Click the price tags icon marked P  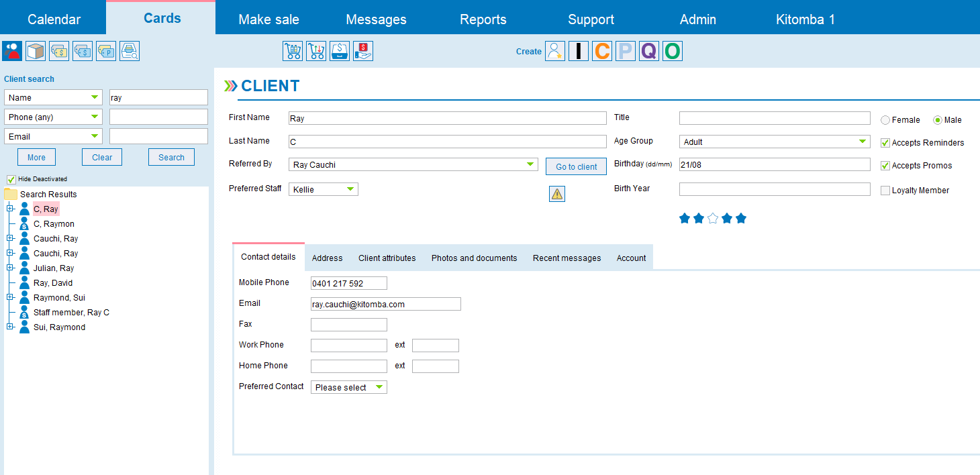point(106,51)
